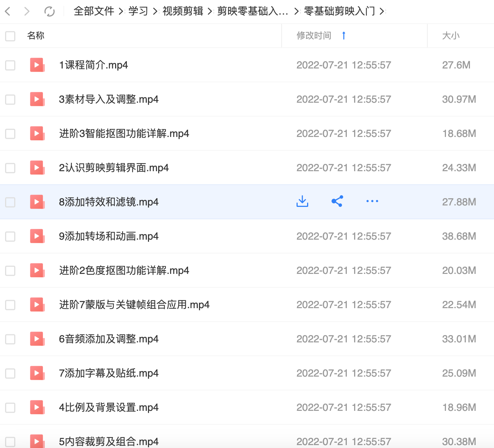Refresh the file list
This screenshot has height=448, width=494.
coord(50,11)
